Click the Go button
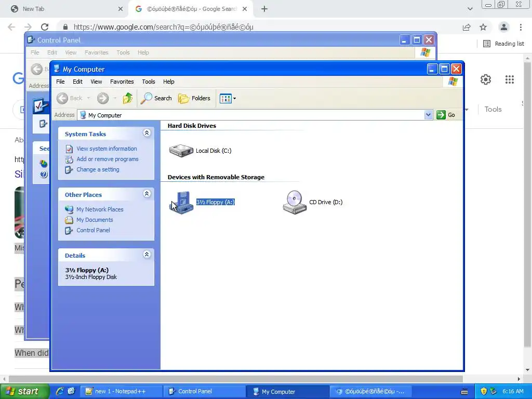 pos(446,115)
